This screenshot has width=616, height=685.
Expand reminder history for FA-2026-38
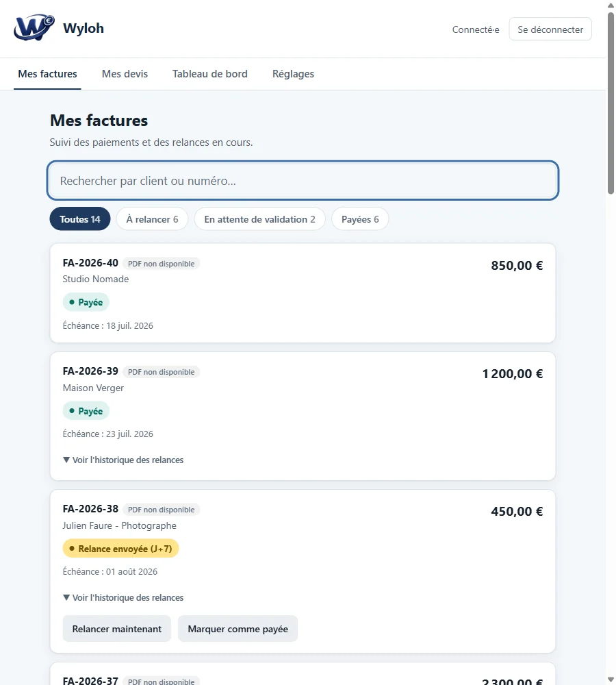123,597
